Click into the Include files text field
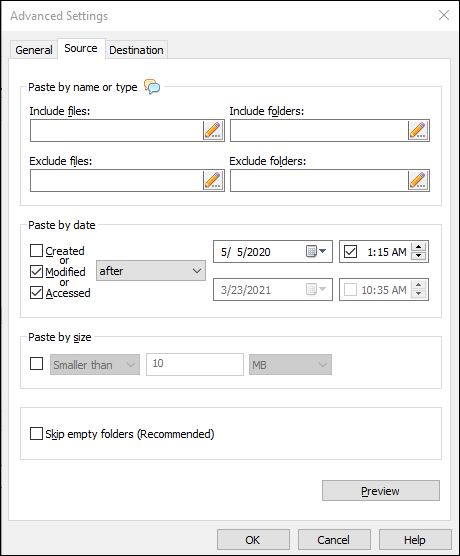460x556 pixels. pos(117,130)
